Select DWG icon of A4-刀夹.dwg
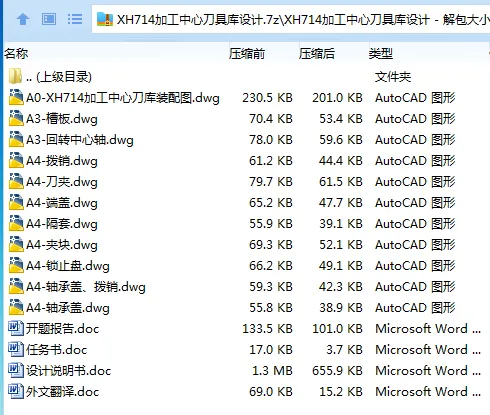Viewport: 490px width, 415px height. 16,181
